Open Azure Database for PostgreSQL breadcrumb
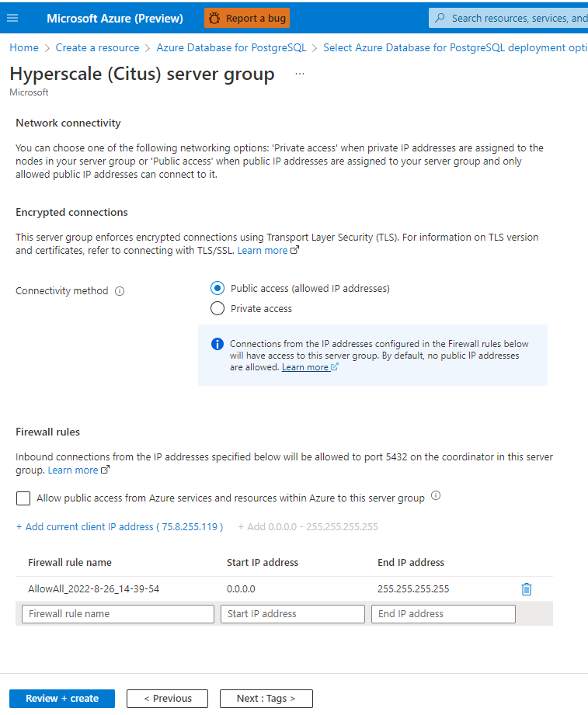588x715 pixels. pyautogui.click(x=231, y=48)
